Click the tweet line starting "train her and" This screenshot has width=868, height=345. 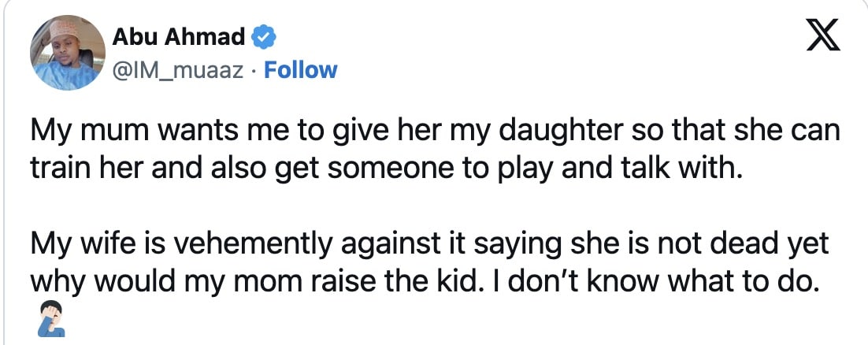click(x=387, y=169)
